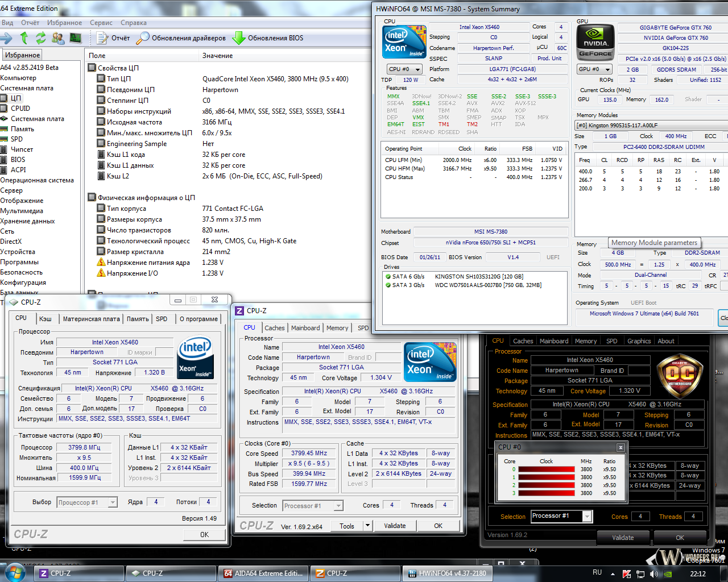The width and height of the screenshot is (728, 582).
Task: Click the Intel Xeon logo in HWiNFO64
Action: [x=405, y=41]
